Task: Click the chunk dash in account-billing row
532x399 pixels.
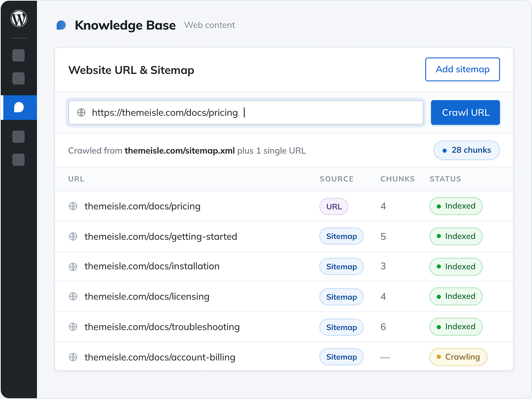Action: pyautogui.click(x=385, y=358)
